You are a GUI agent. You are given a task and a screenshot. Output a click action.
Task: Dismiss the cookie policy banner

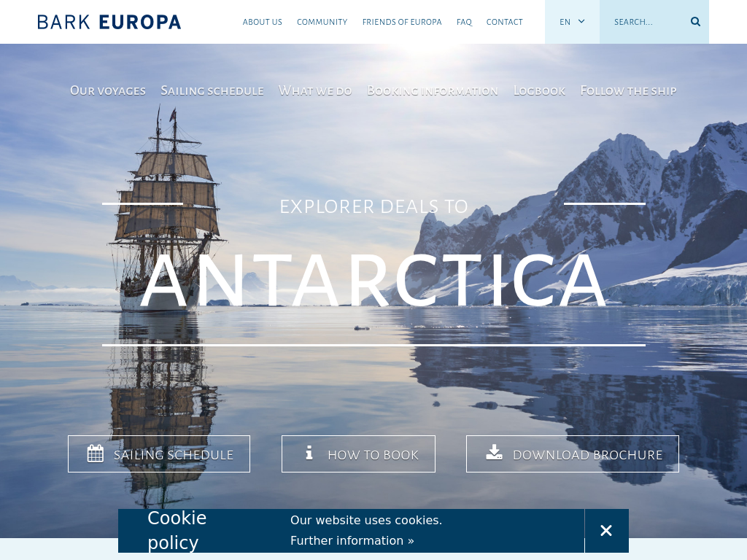[x=606, y=531]
